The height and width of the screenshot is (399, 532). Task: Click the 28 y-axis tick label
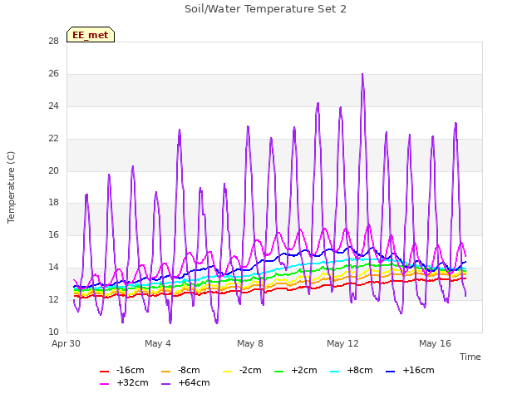tap(53, 42)
